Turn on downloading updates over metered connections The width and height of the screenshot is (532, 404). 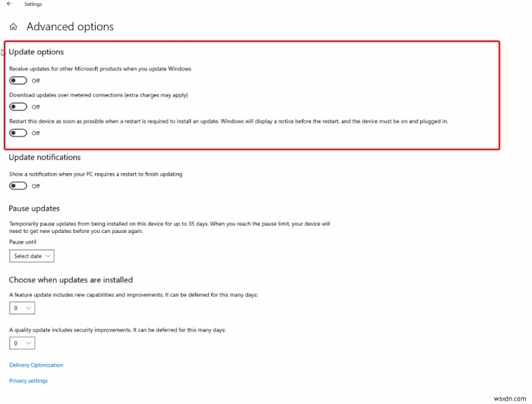tap(17, 106)
